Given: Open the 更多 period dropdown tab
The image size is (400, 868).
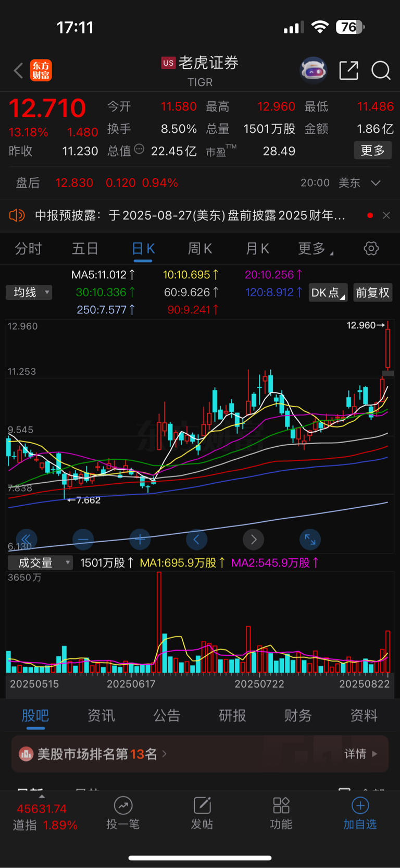Looking at the screenshot, I should click(316, 249).
